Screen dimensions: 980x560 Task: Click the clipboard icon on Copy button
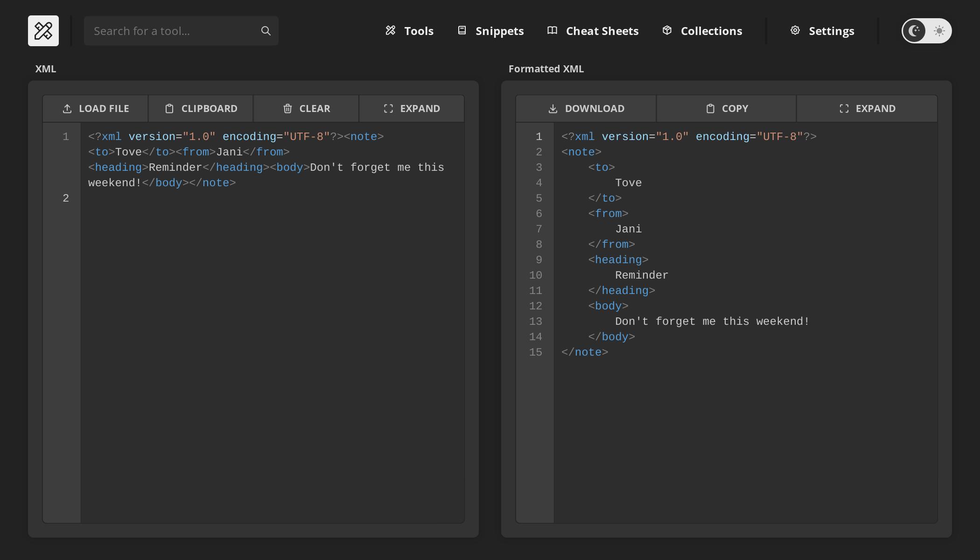(x=710, y=109)
